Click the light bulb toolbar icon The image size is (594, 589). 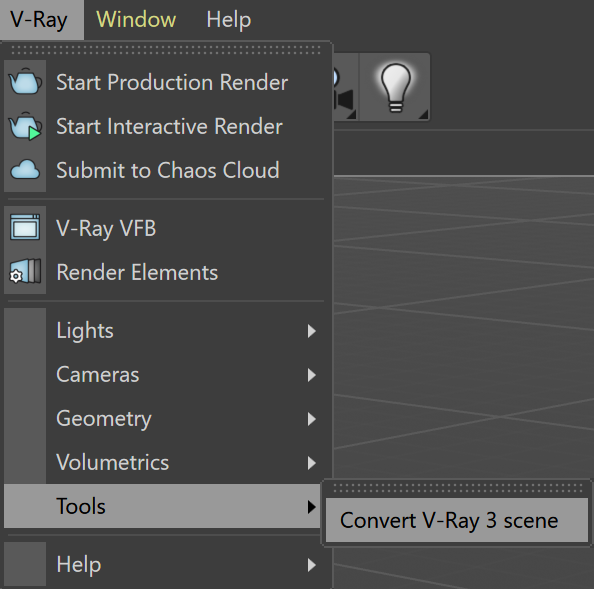(395, 87)
